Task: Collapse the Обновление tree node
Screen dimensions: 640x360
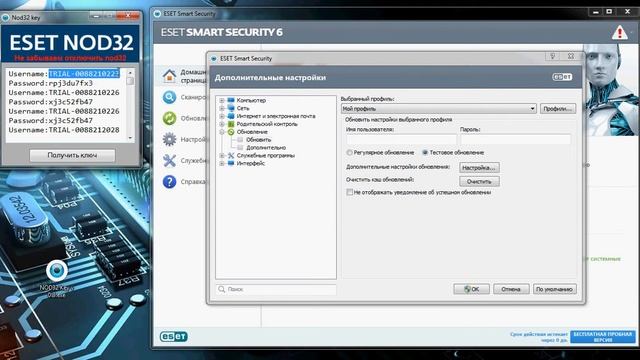Action: click(222, 132)
